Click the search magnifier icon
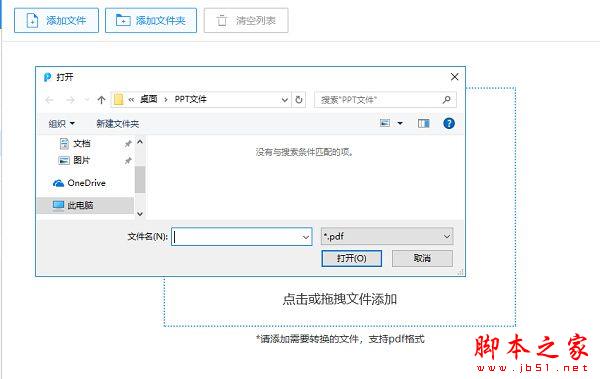 click(x=447, y=100)
